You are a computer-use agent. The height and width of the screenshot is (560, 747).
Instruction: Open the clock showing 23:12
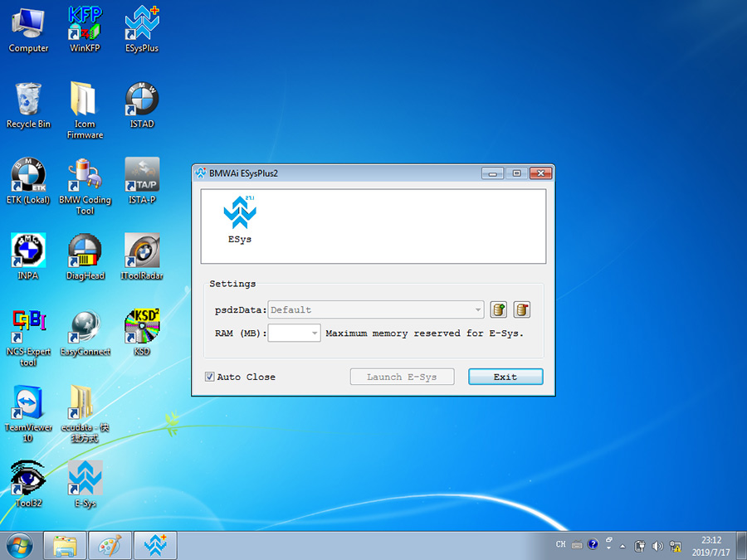click(x=710, y=546)
